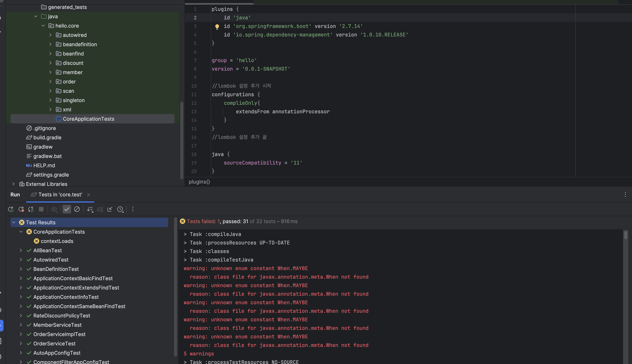Select the Tests in 'core.test' tab

coord(60,194)
